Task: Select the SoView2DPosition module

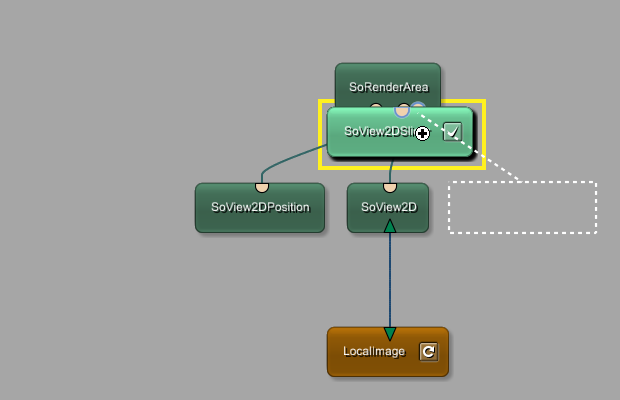Action: pos(260,209)
